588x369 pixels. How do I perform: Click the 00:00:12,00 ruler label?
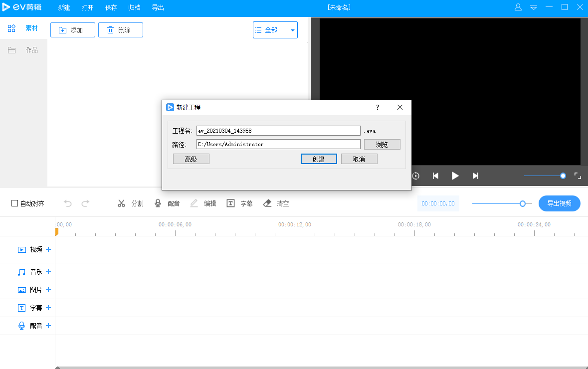coord(295,224)
